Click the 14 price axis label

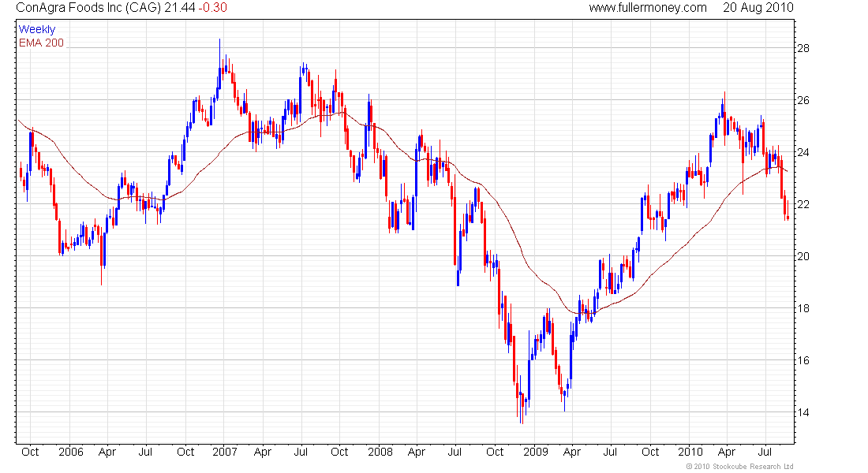pyautogui.click(x=803, y=412)
